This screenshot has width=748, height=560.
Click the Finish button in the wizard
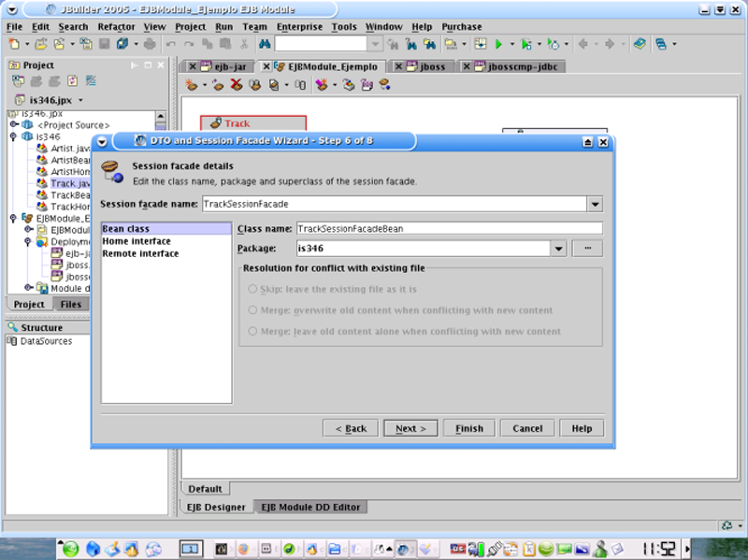point(468,428)
